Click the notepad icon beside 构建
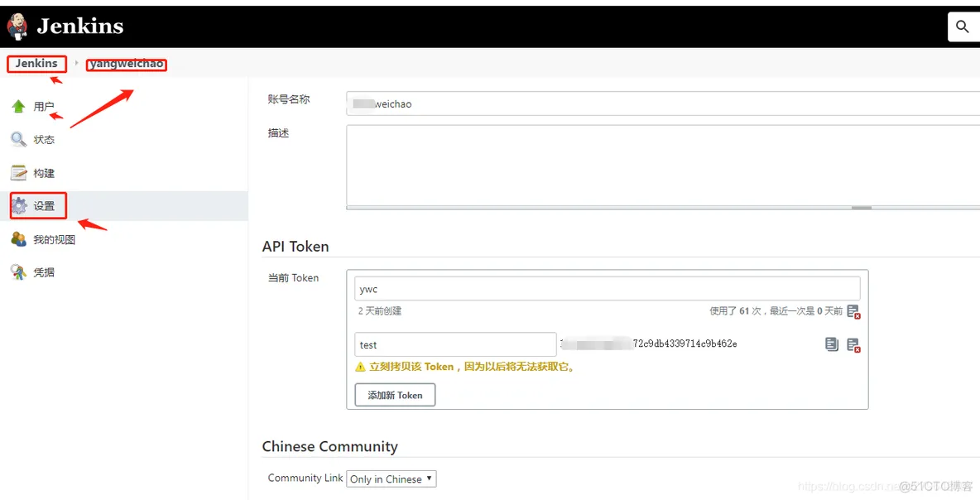Image resolution: width=980 pixels, height=500 pixels. pyautogui.click(x=18, y=172)
